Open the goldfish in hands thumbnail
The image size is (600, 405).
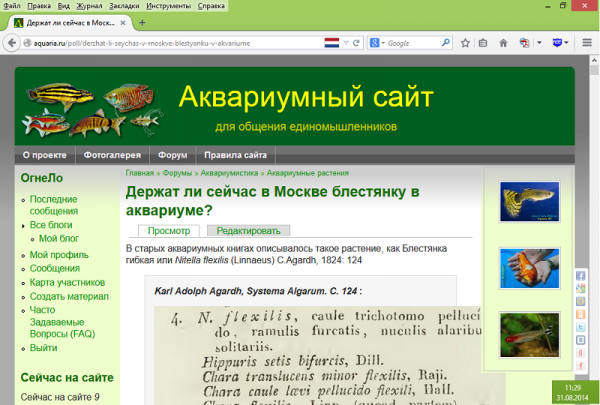[x=530, y=268]
